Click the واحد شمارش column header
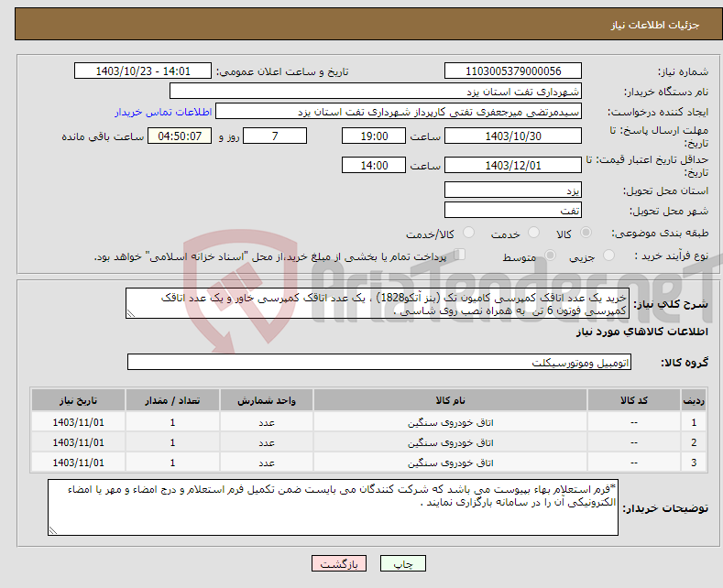Viewport: 723px width, 588px height. 267,400
